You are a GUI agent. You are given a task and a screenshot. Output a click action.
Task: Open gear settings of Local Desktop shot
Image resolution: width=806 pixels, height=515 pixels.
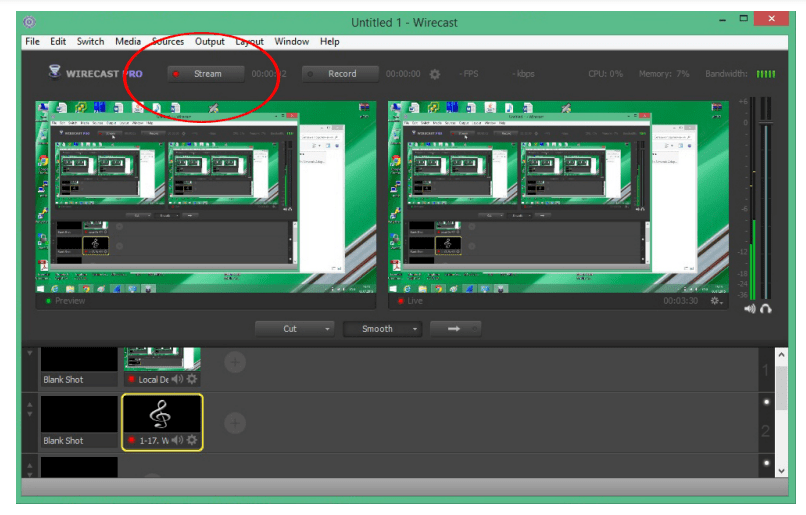[192, 379]
